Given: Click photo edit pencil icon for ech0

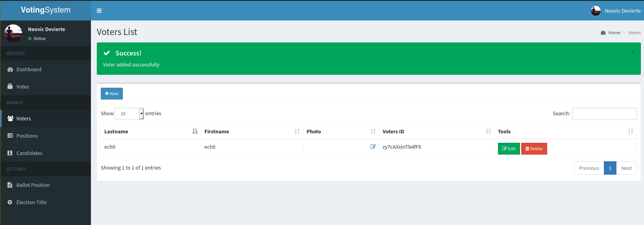Looking at the screenshot, I should (373, 147).
